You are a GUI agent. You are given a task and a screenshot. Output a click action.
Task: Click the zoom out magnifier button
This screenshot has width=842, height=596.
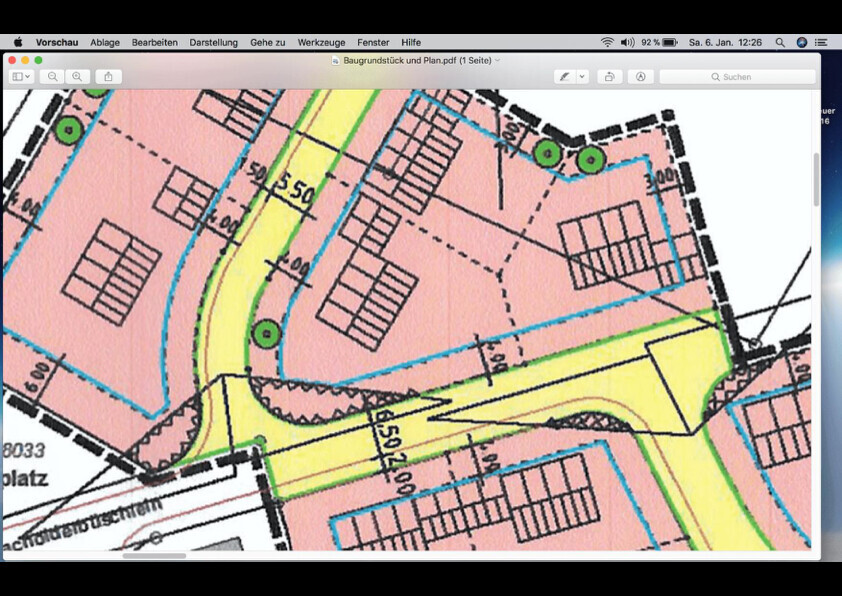click(x=53, y=77)
